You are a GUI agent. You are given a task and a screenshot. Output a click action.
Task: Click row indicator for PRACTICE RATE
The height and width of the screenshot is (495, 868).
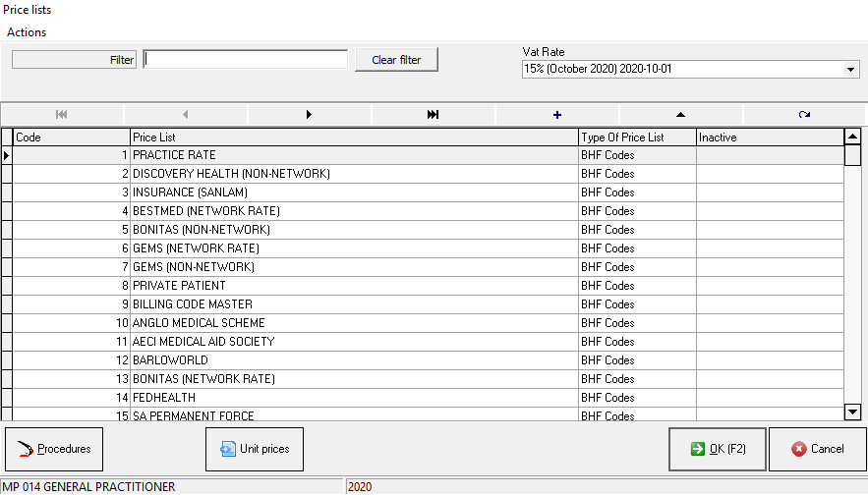tap(7, 155)
